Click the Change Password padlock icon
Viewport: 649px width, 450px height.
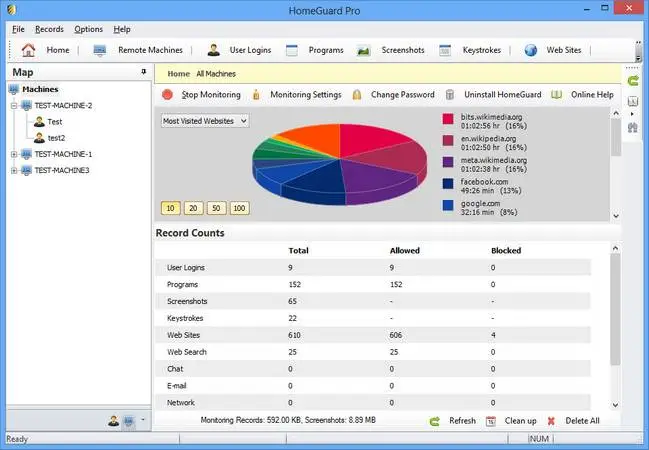click(357, 95)
